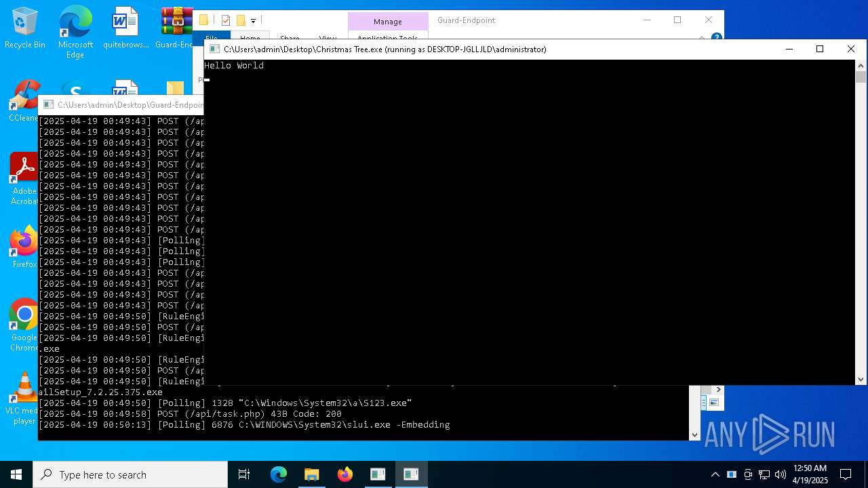This screenshot has width=868, height=488.
Task: Open the quitebrows Word document on desktop
Action: point(125,28)
